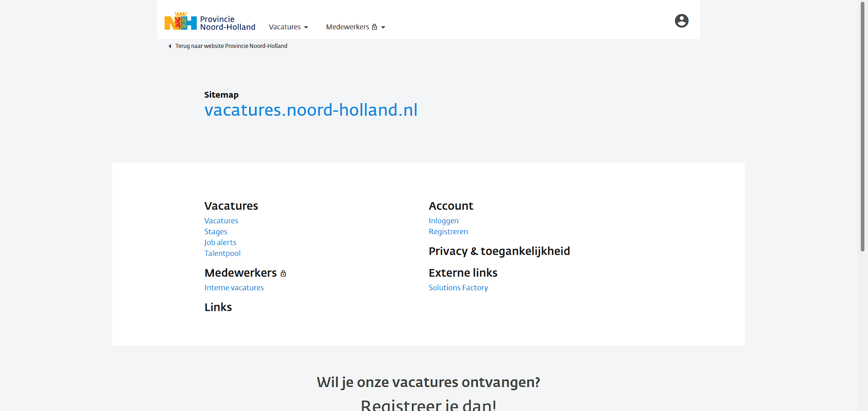Viewport: 868px width, 411px height.
Task: Open the Vacatures navigation menu
Action: click(285, 27)
